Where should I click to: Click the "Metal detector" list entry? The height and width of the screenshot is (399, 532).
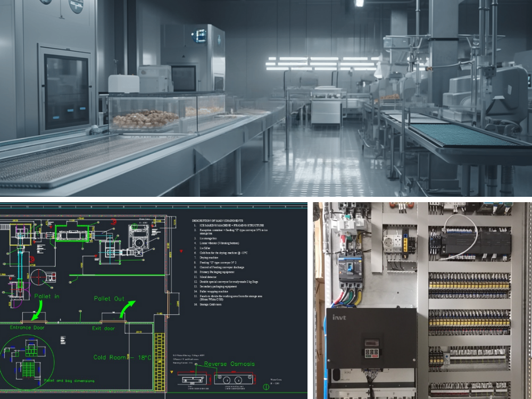click(x=211, y=276)
